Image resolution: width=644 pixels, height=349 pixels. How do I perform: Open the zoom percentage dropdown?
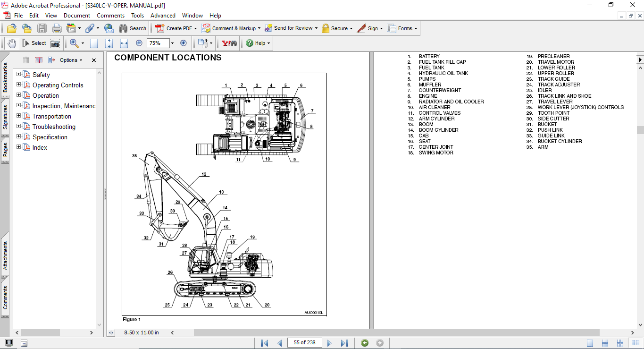pyautogui.click(x=172, y=43)
